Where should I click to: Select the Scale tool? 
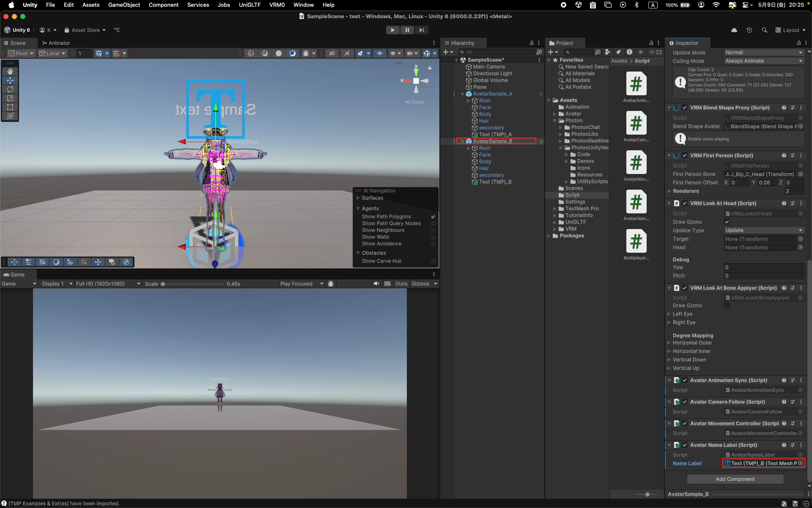(x=10, y=98)
